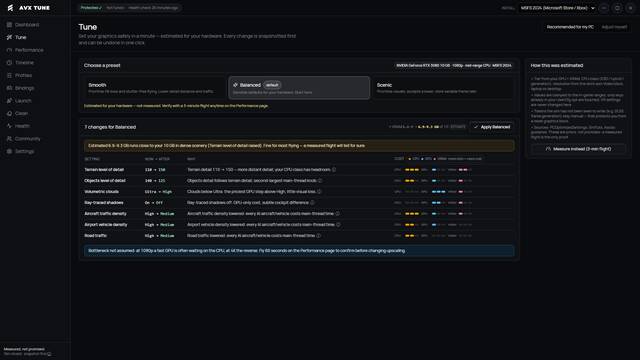
Task: Select the Smooth preset
Action: (153, 88)
